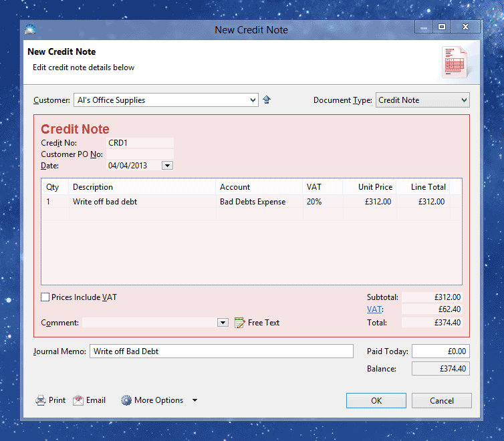
Task: Click the application icon in title bar
Action: [30, 29]
